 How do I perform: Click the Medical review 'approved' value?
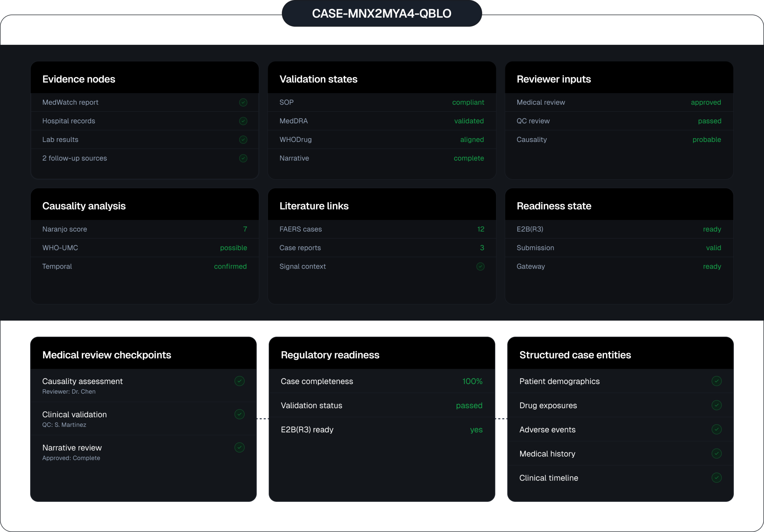coord(706,102)
